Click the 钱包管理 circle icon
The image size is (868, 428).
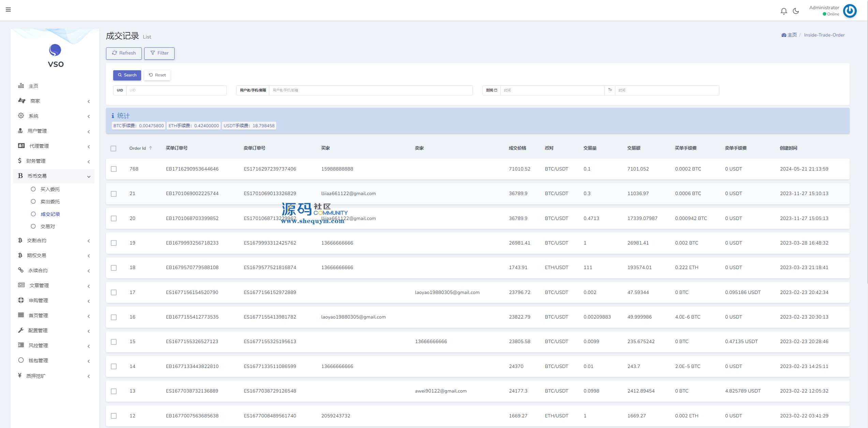click(x=21, y=360)
